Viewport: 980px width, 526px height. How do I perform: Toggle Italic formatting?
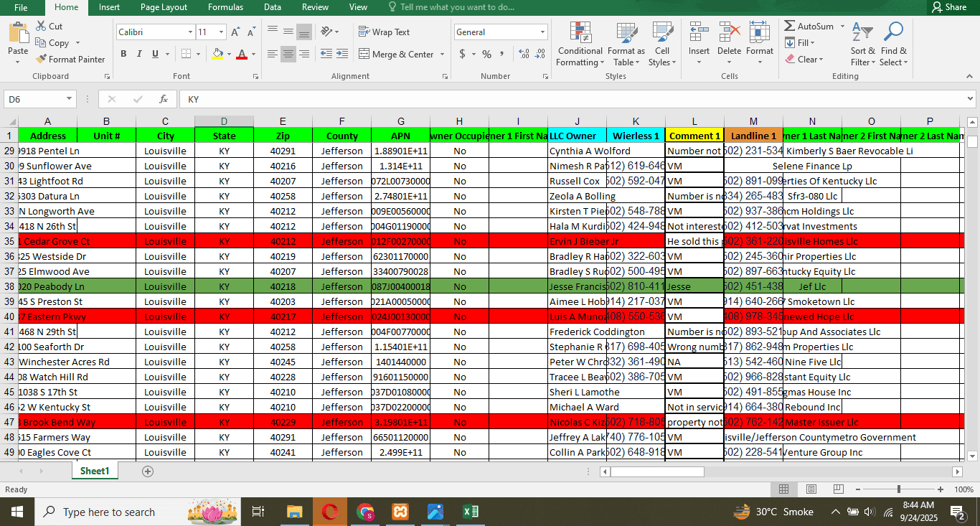[139, 54]
